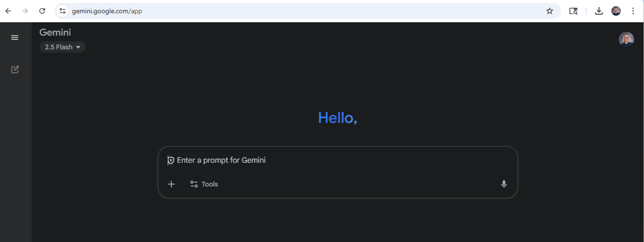
Task: Click the Google account avatar in Gemini
Action: pyautogui.click(x=626, y=39)
